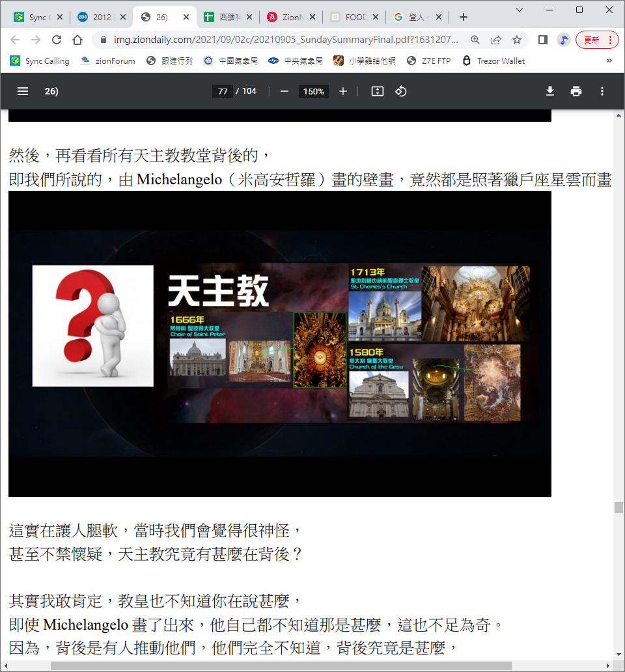Reload the current PDF page
625x672 pixels.
click(57, 40)
